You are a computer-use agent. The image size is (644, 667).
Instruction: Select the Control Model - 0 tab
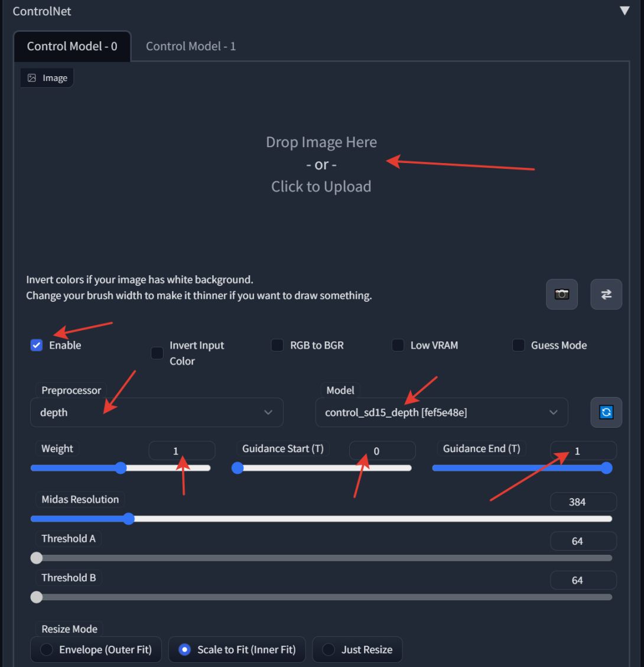pos(71,45)
